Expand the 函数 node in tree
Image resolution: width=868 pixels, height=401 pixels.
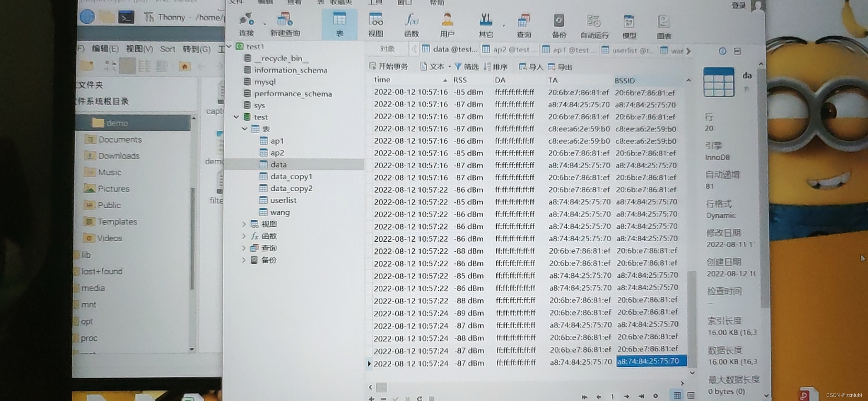(x=244, y=236)
